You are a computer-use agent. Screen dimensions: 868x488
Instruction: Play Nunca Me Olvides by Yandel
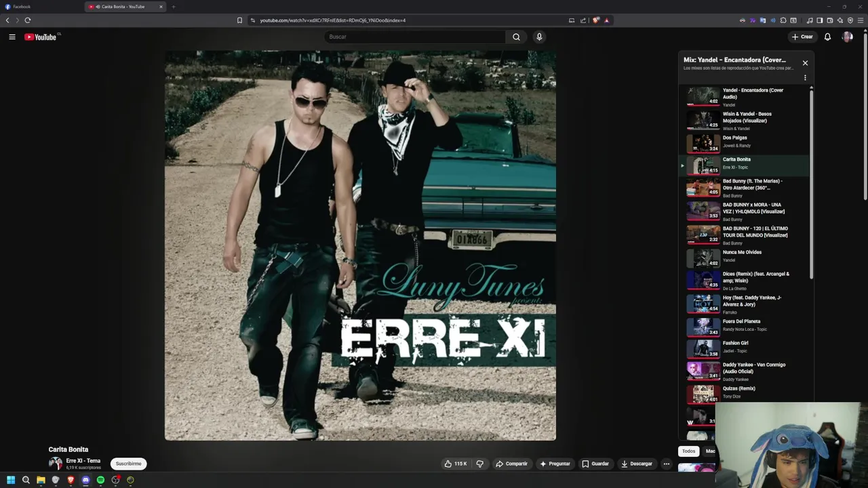pyautogui.click(x=745, y=258)
